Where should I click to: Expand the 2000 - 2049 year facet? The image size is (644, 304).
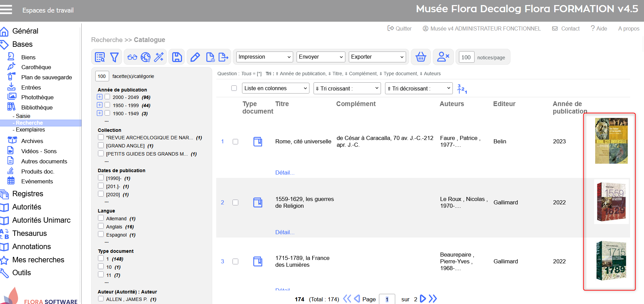(100, 97)
